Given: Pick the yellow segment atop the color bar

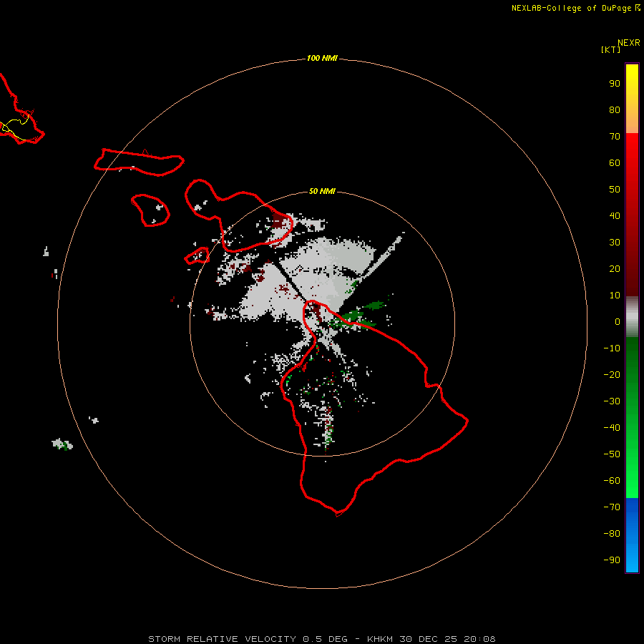Looking at the screenshot, I should (632, 76).
